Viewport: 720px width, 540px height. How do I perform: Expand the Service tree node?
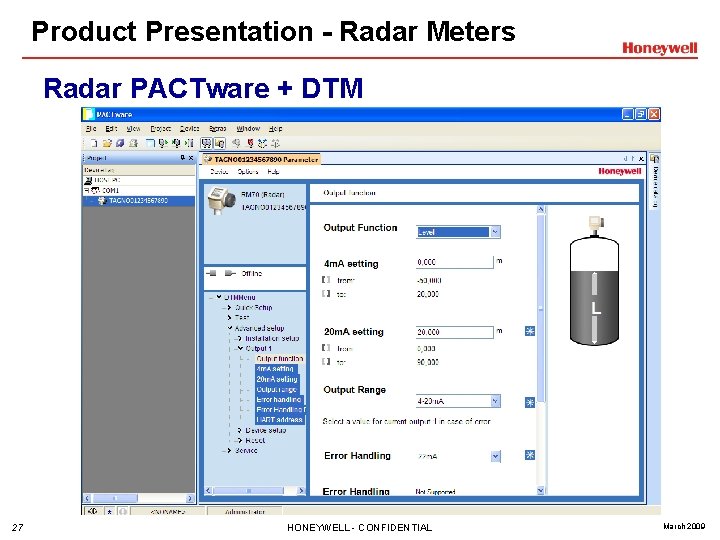pyautogui.click(x=229, y=450)
